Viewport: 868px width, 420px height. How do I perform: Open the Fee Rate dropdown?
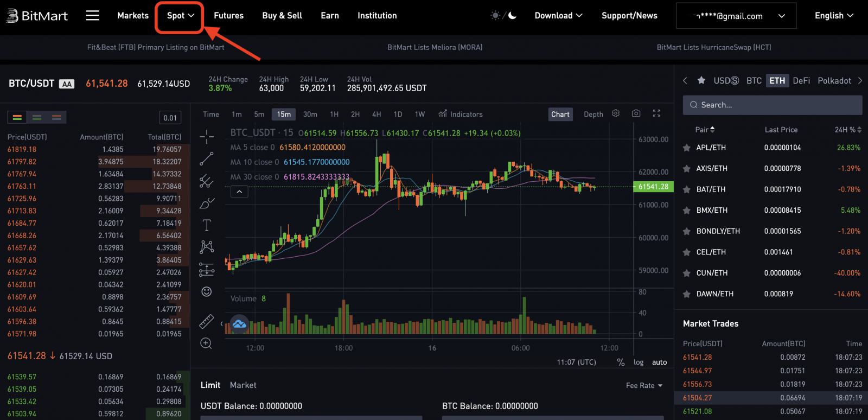coord(644,386)
